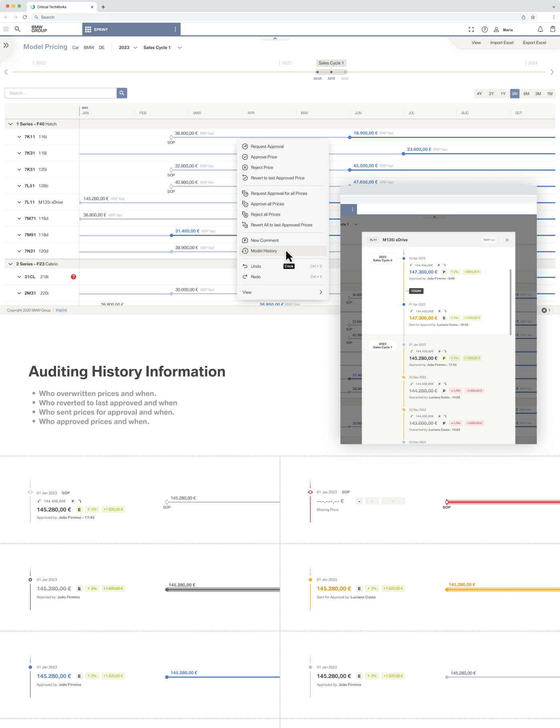Toggle fullscreen mode icon
This screenshot has height=728, width=560.
[x=471, y=30]
